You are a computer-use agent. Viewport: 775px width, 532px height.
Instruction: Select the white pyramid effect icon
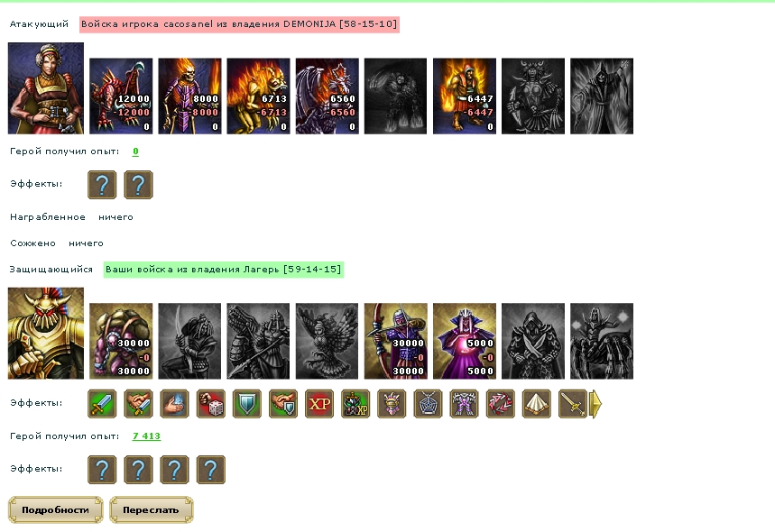[536, 404]
